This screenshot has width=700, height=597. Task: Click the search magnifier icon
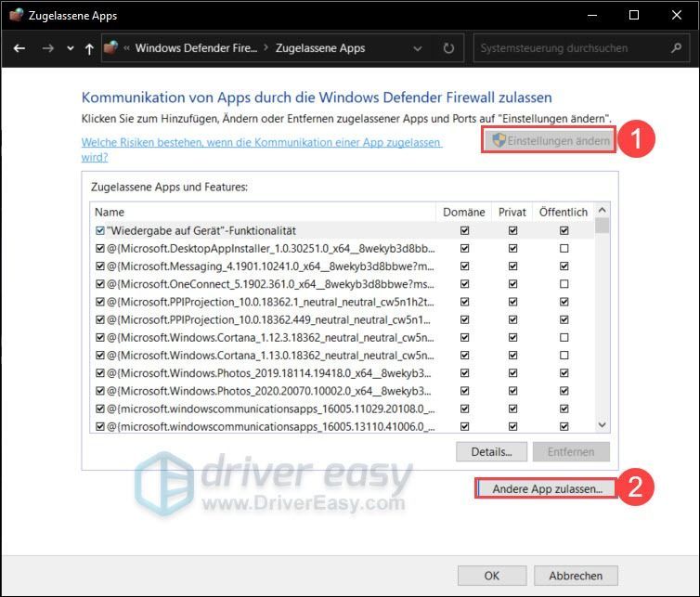pyautogui.click(x=677, y=47)
